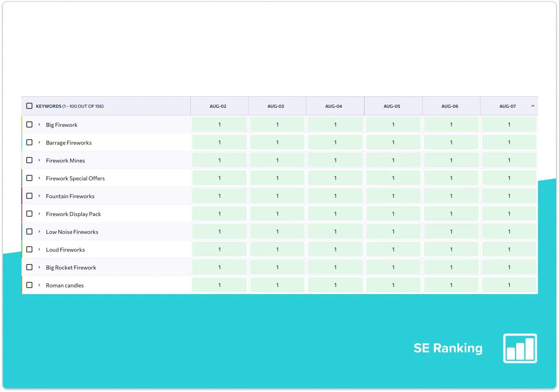Check the Big Firework keyword checkbox
Viewport: 559px width, 392px height.
coord(29,124)
